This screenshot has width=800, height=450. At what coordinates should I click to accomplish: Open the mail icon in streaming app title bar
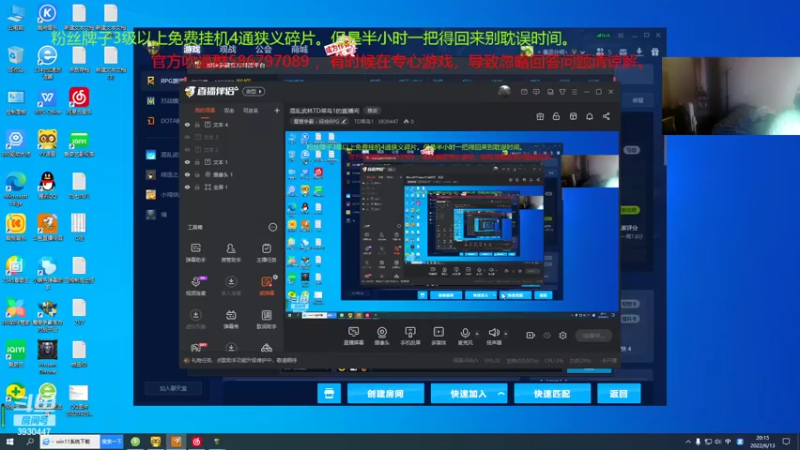(524, 92)
